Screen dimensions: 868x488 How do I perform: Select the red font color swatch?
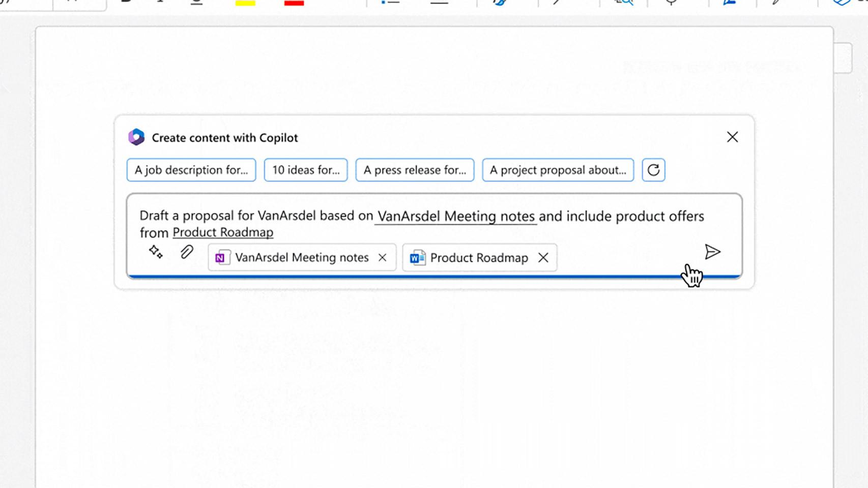coord(294,3)
